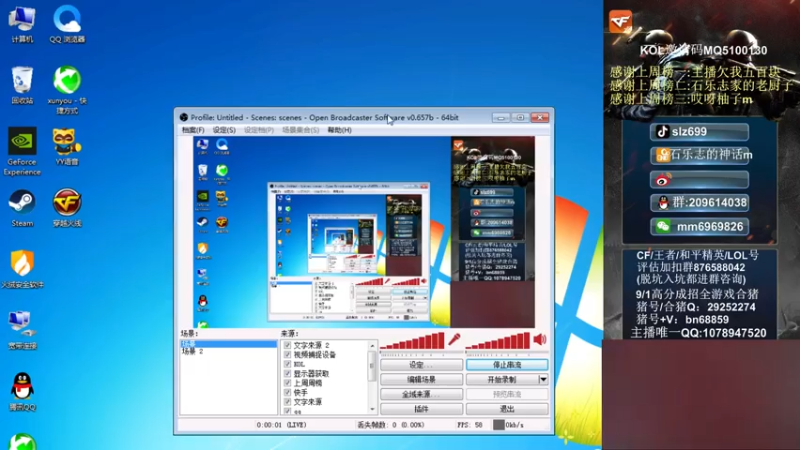Toggle the 视频捕捉设备 source checkbox
Image resolution: width=800 pixels, height=450 pixels.
point(287,355)
